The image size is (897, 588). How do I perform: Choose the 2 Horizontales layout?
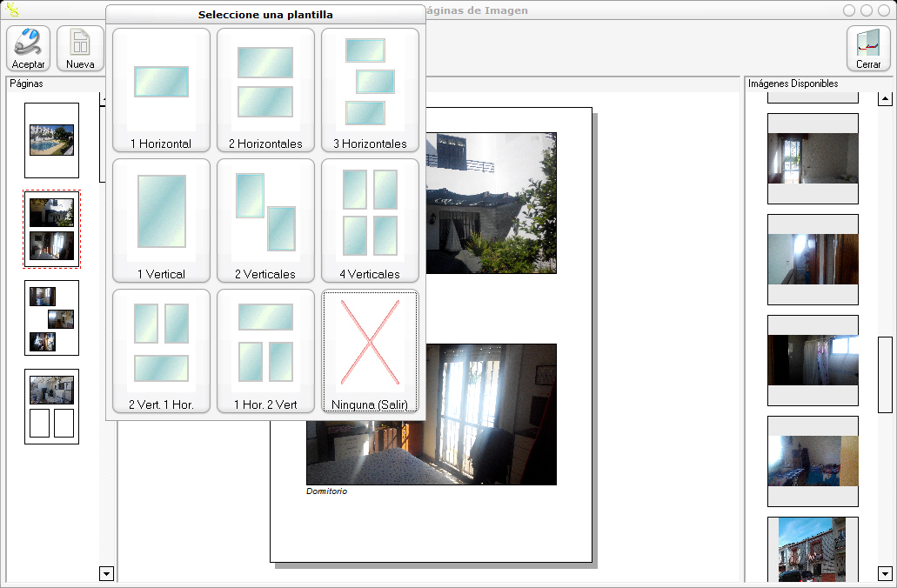[265, 90]
